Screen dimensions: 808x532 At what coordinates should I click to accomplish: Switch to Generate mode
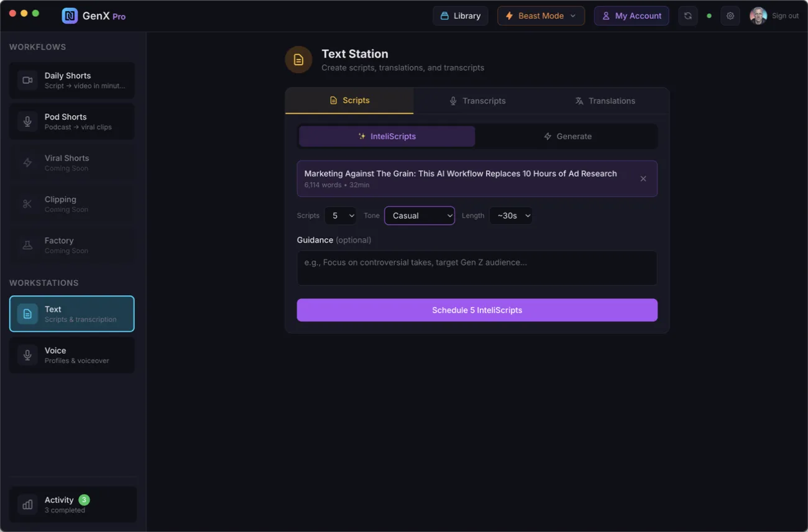567,136
